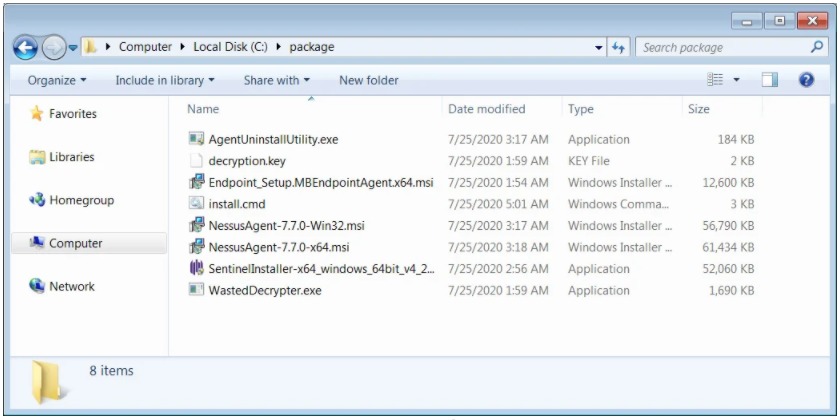Click the KEY File type cell

pyautogui.click(x=589, y=161)
